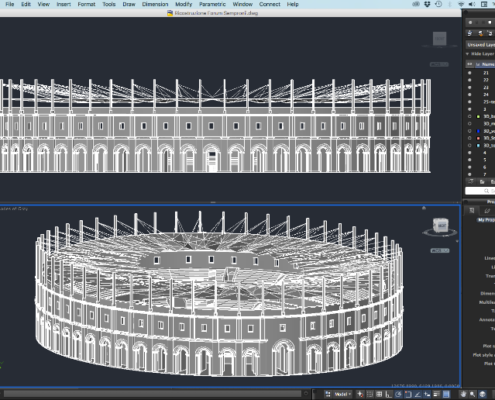Screen dimensions: 495x400
Task: Select the Zoom magnifier tool
Action: [x=473, y=394]
